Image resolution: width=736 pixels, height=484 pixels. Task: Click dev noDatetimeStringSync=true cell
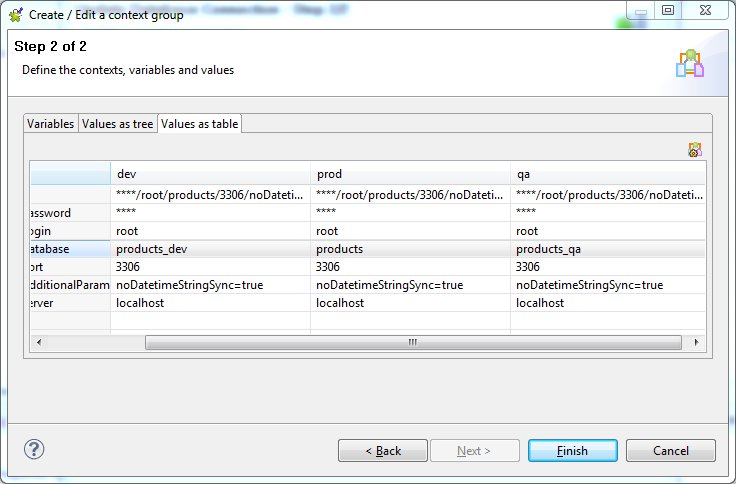point(210,285)
